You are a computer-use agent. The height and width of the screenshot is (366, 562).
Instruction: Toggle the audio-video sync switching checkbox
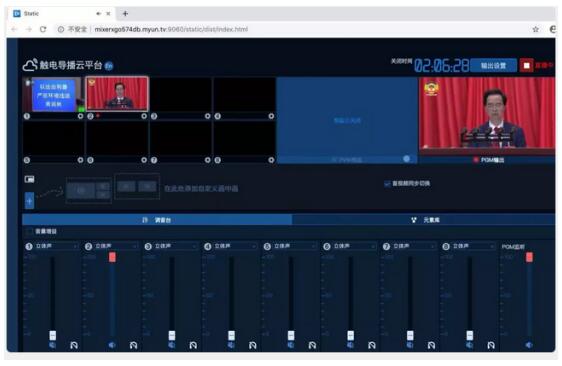[387, 184]
